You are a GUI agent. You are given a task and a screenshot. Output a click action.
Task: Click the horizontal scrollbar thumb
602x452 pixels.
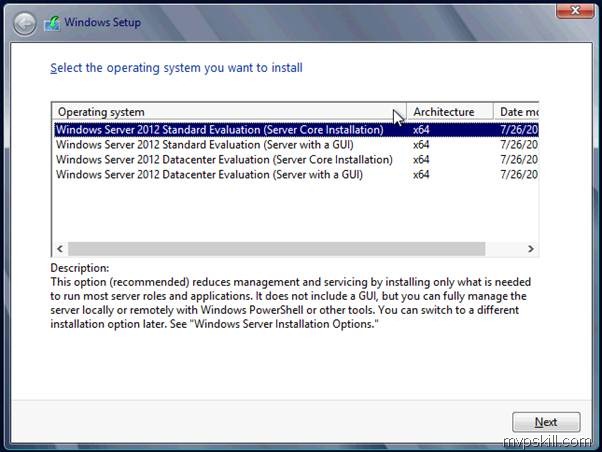coord(276,249)
